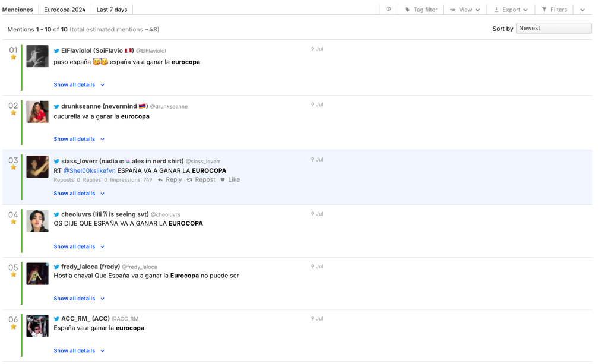The width and height of the screenshot is (608, 364).
Task: Open the @Shel00kslikefvn mention link
Action: tap(89, 171)
